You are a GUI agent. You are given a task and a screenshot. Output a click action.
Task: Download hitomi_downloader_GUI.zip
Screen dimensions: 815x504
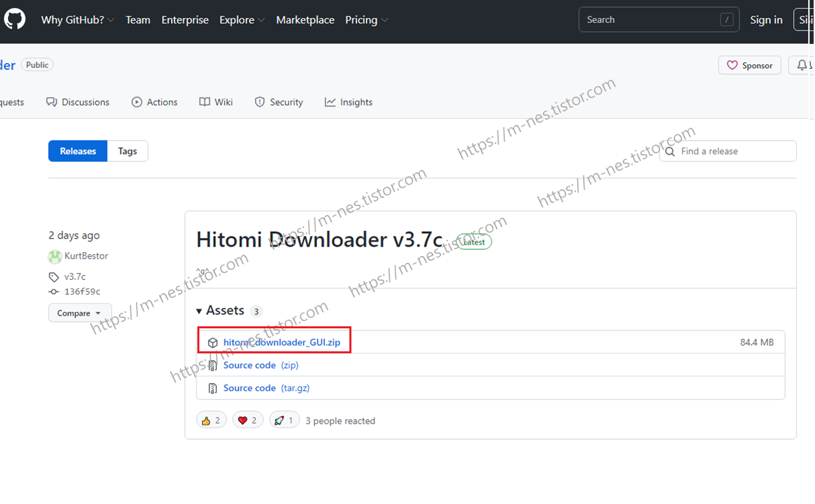[x=282, y=343]
